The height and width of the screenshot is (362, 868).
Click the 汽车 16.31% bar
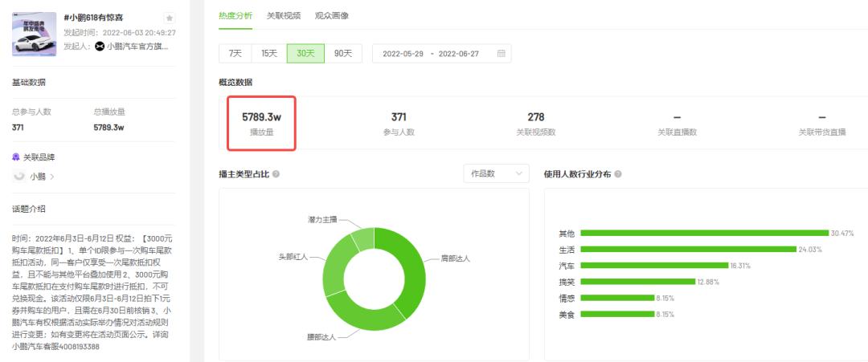tap(654, 266)
